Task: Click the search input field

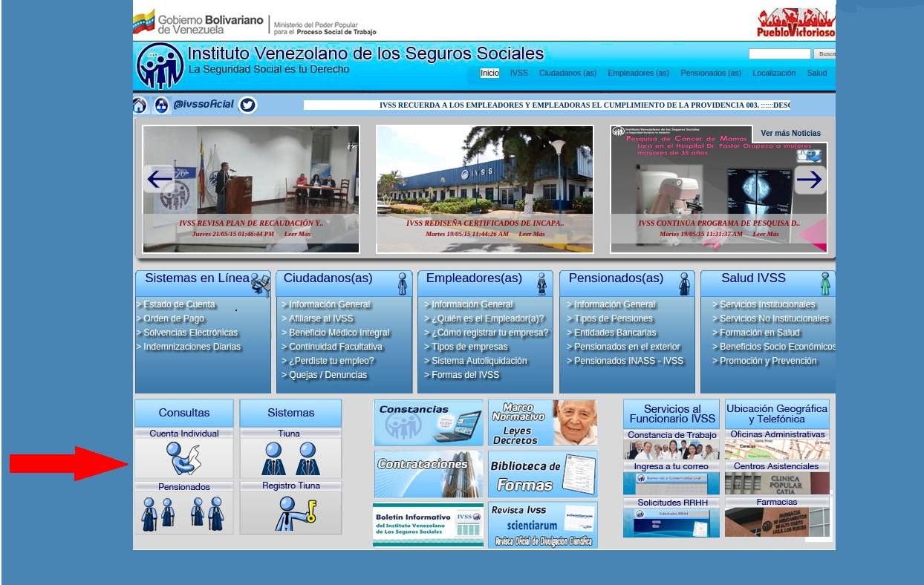Action: [780, 54]
